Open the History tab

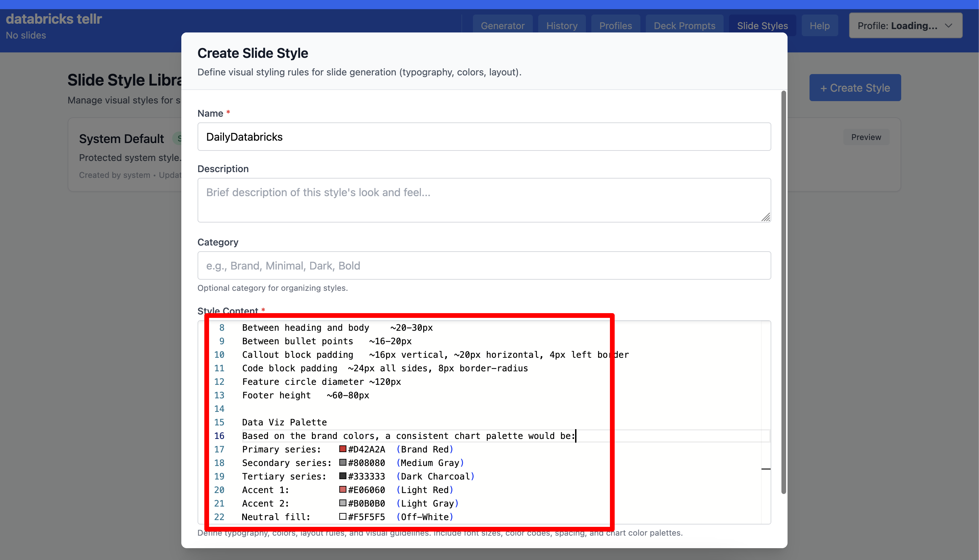(562, 25)
